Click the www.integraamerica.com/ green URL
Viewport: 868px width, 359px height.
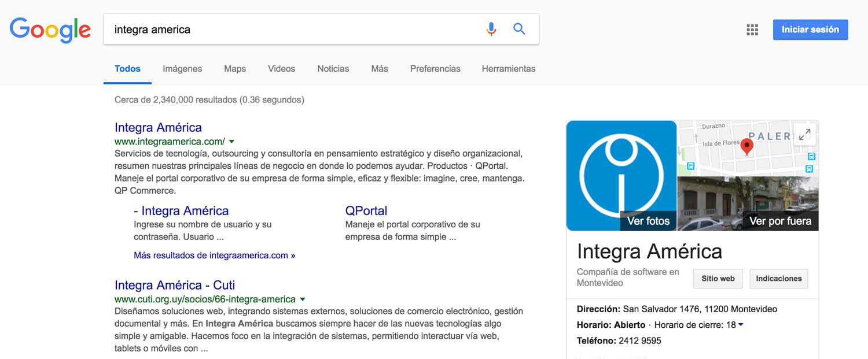[170, 142]
